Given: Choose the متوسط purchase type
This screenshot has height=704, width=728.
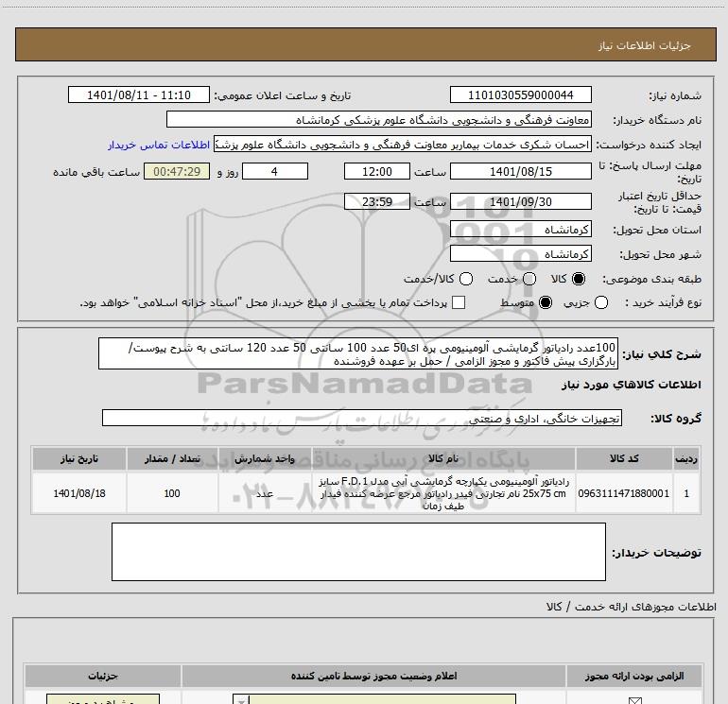Looking at the screenshot, I should [x=546, y=302].
